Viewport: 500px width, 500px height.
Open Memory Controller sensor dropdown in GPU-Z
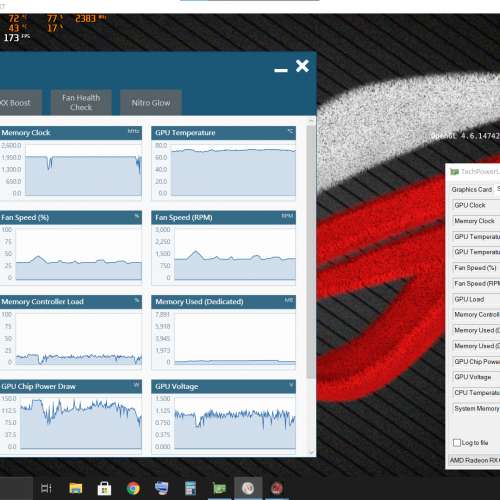click(x=476, y=314)
